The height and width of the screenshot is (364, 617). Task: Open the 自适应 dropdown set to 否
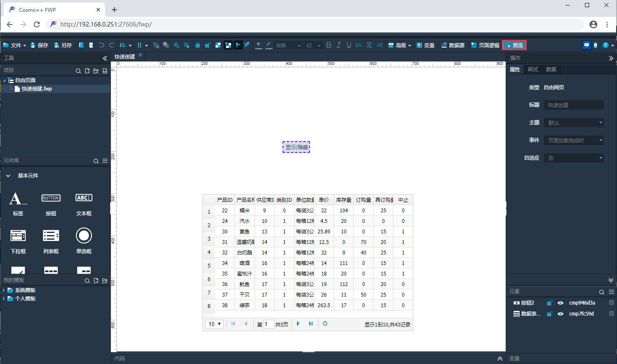(574, 158)
